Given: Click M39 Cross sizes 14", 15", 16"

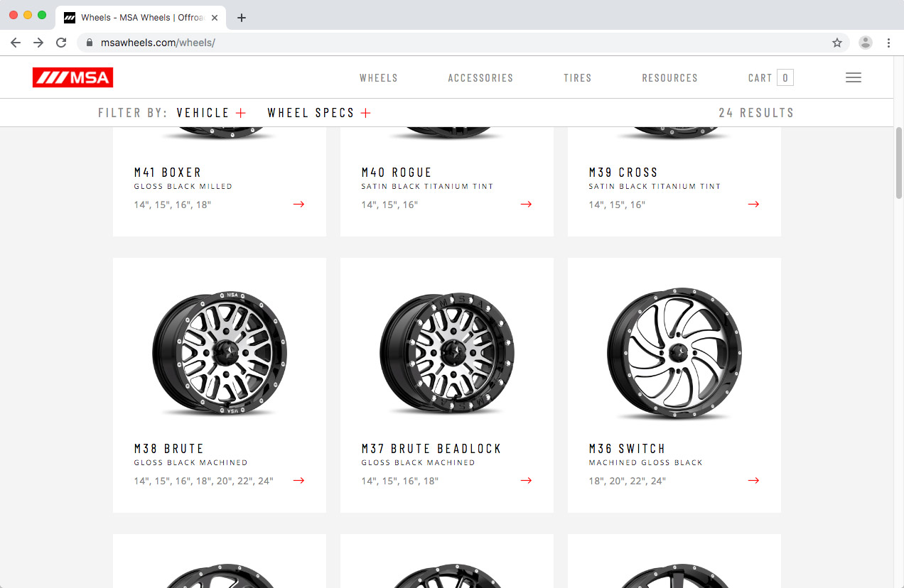Looking at the screenshot, I should [x=617, y=205].
